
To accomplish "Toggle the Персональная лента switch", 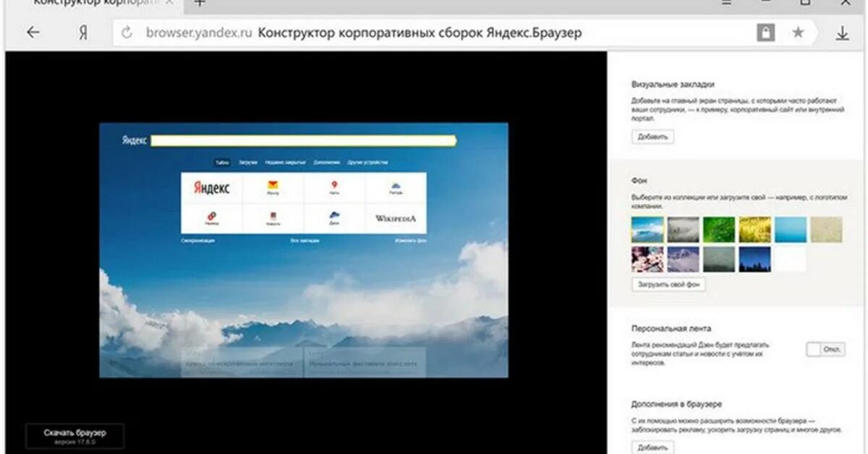I will point(825,349).
